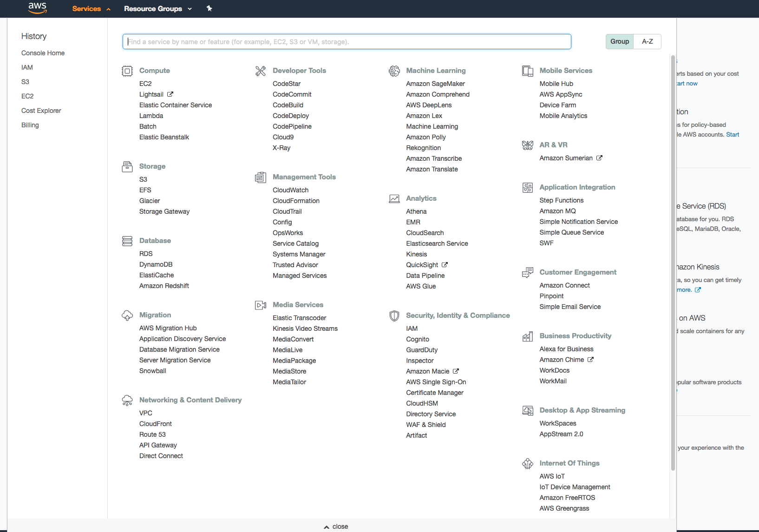Open the DynamoDB service

(156, 264)
